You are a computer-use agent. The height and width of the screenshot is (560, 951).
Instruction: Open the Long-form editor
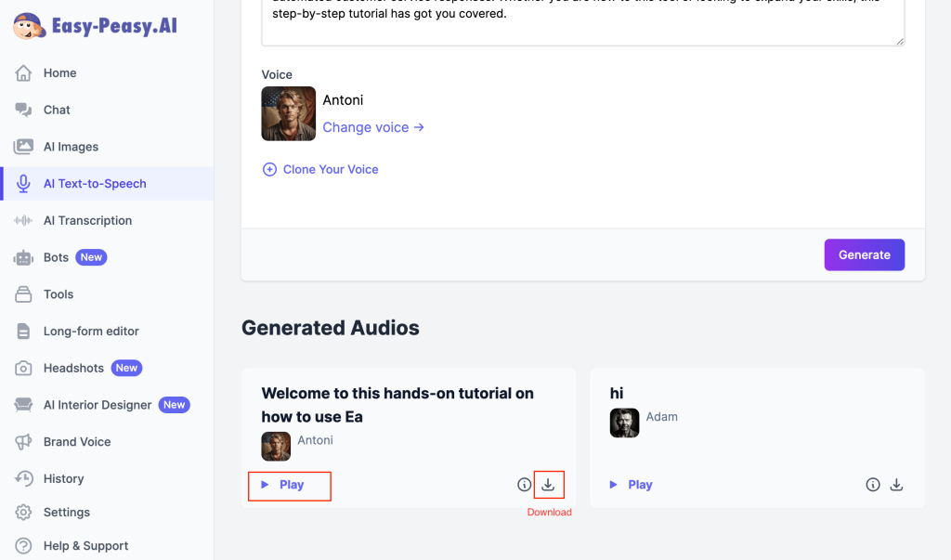[x=91, y=331]
